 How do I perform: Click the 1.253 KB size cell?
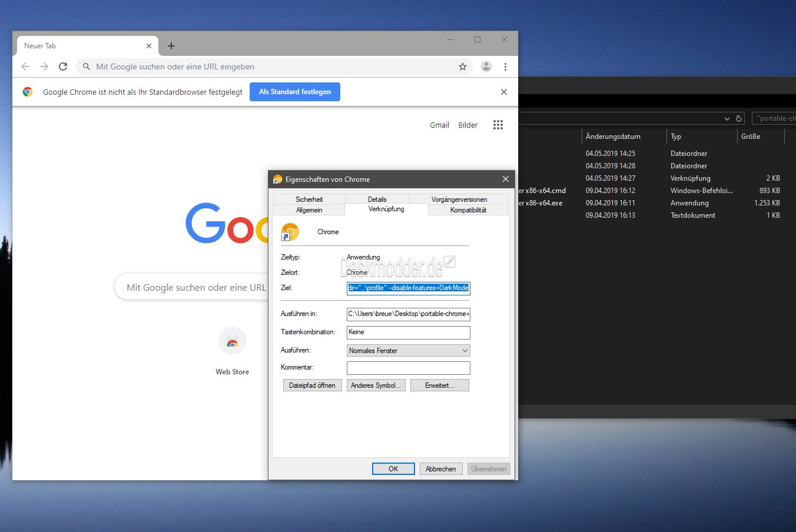pos(767,203)
